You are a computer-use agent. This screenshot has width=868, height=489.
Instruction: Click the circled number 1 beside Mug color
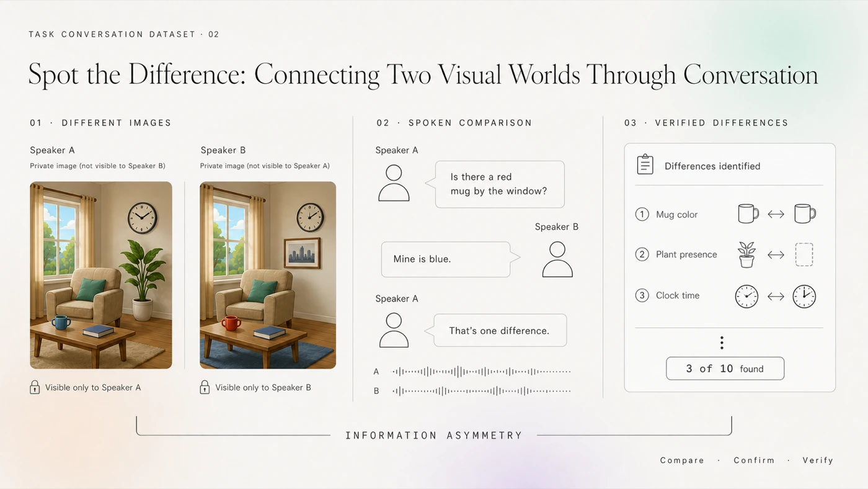pyautogui.click(x=642, y=214)
